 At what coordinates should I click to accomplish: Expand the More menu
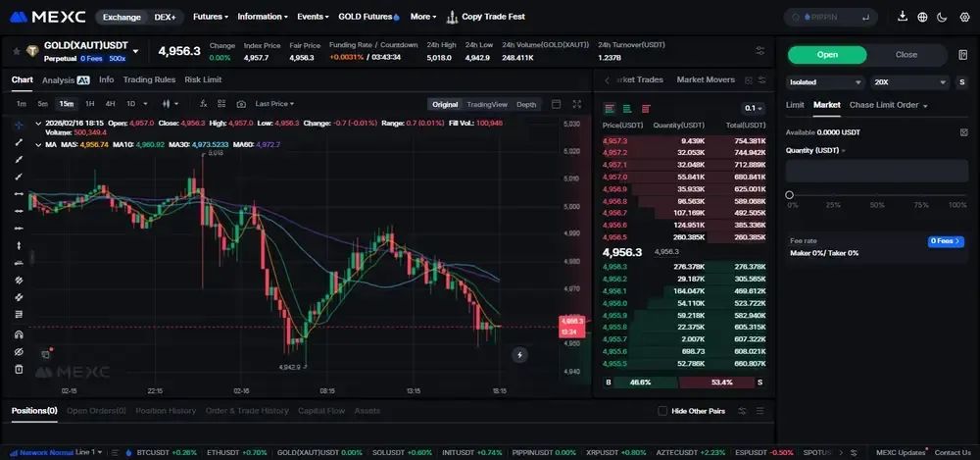423,17
